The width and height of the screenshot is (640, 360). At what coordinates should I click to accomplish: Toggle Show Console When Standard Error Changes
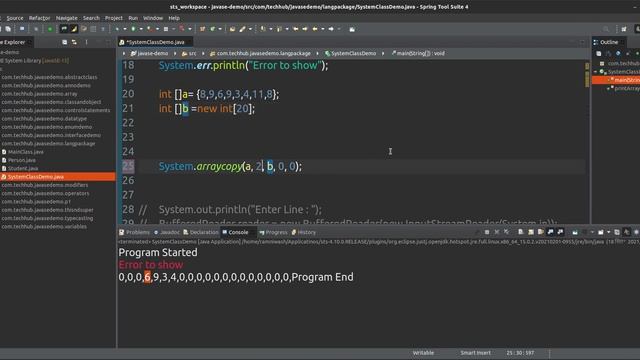(560, 232)
